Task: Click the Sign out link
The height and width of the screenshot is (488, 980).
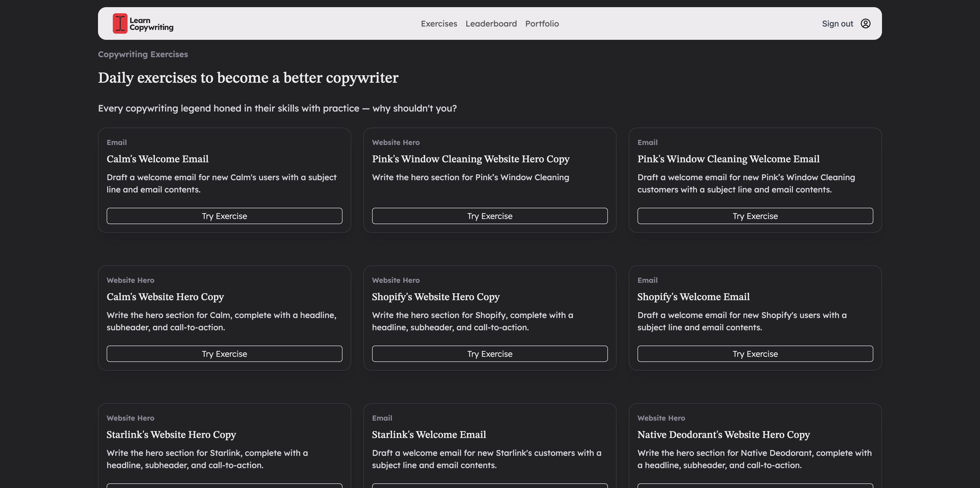Action: 837,23
